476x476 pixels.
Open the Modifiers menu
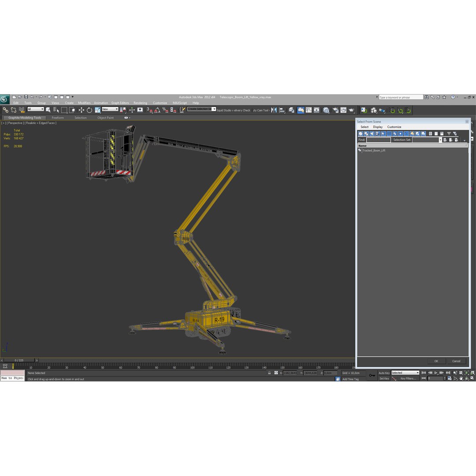tap(84, 103)
